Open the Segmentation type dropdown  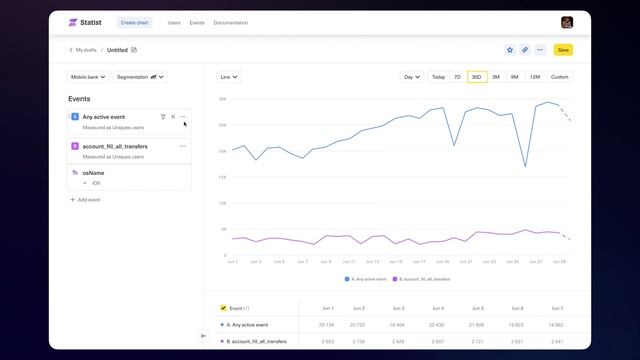[x=140, y=77]
